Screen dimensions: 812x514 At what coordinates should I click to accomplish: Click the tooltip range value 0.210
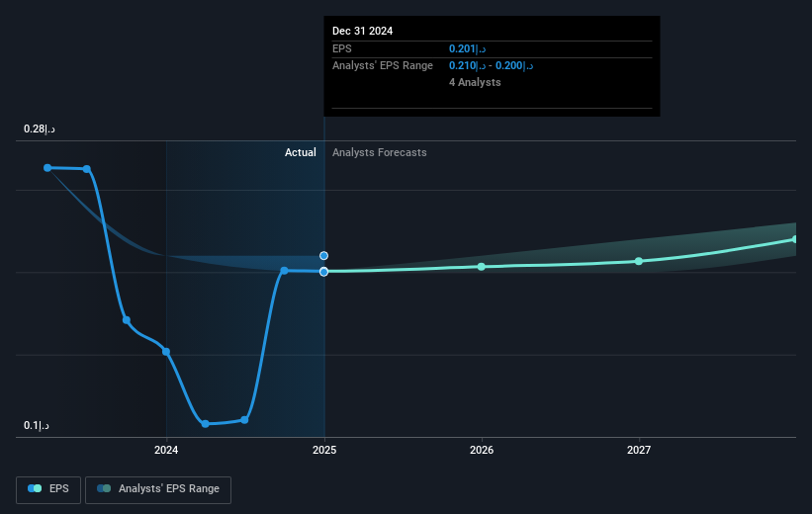467,66
